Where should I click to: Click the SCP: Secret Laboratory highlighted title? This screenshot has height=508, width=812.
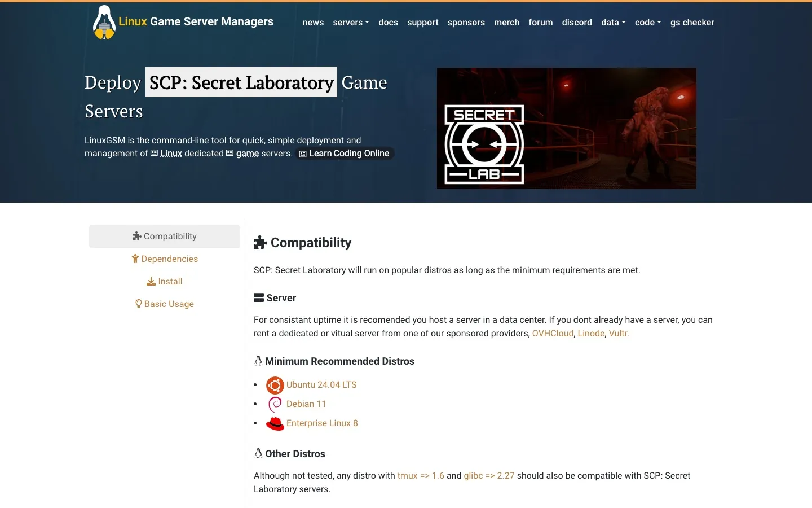point(241,82)
